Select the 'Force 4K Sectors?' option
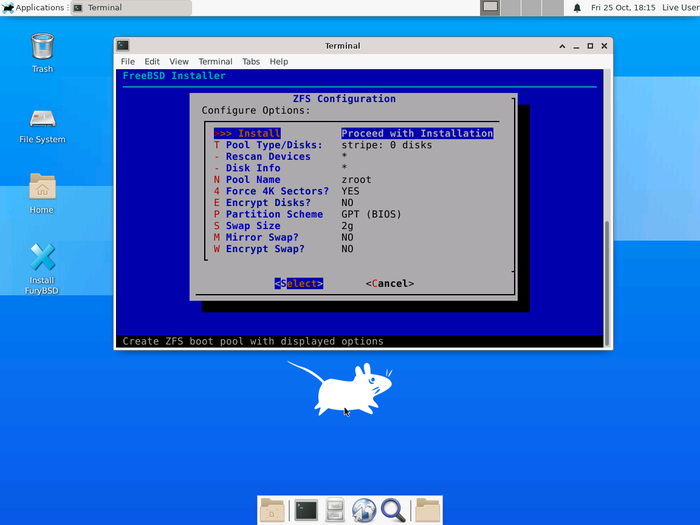This screenshot has height=525, width=700. click(271, 191)
